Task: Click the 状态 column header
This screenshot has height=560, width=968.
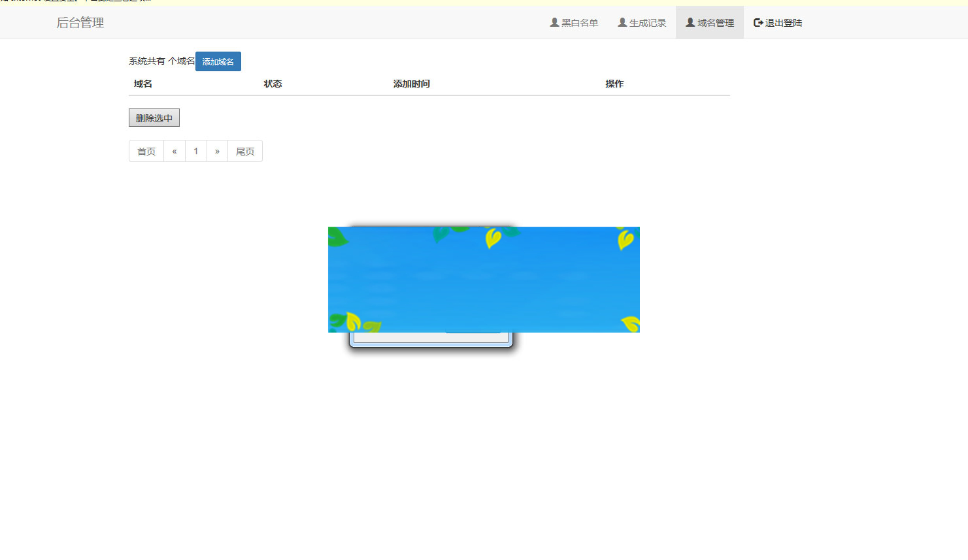Action: (x=273, y=83)
